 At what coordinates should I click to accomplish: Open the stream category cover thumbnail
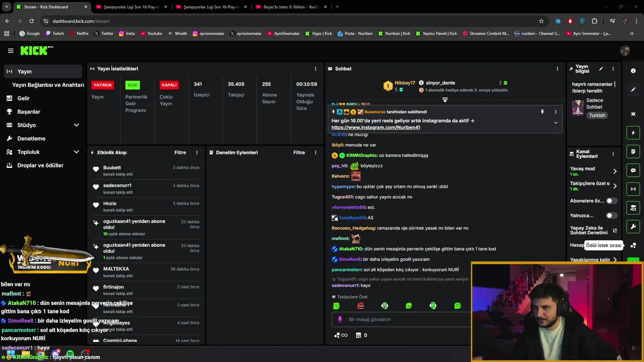tap(578, 108)
